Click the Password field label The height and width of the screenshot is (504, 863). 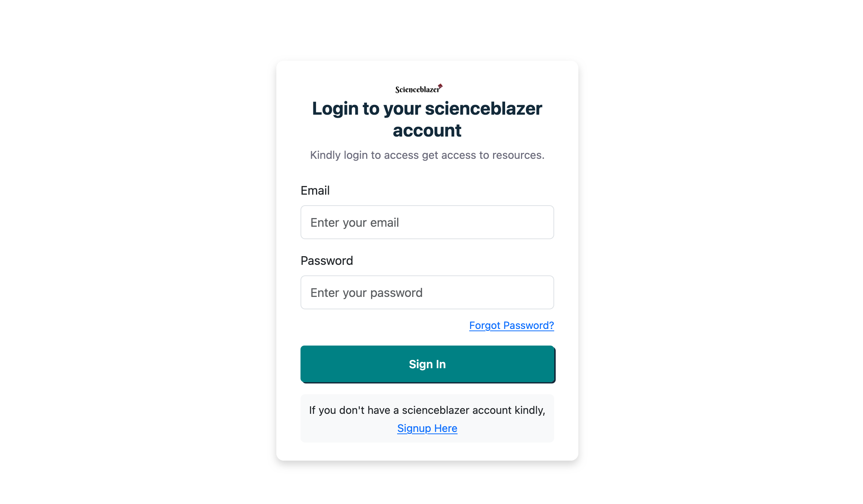(x=327, y=261)
